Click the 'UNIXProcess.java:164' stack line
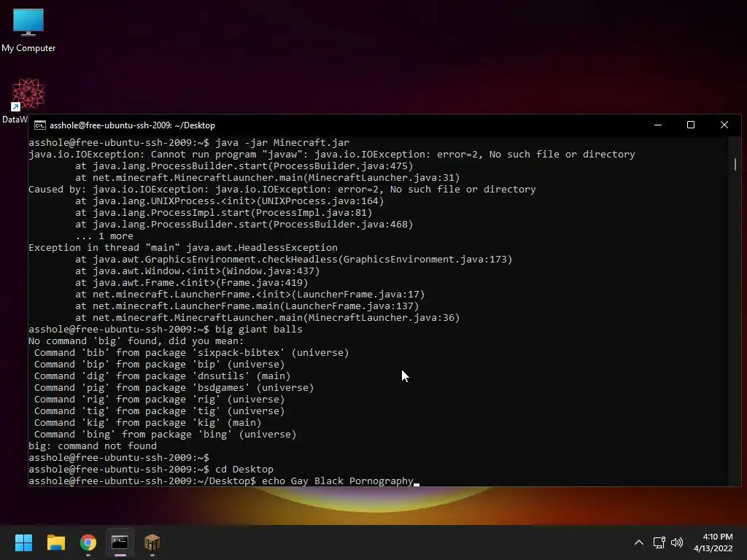Screen dimensions: 747x560 [x=230, y=201]
